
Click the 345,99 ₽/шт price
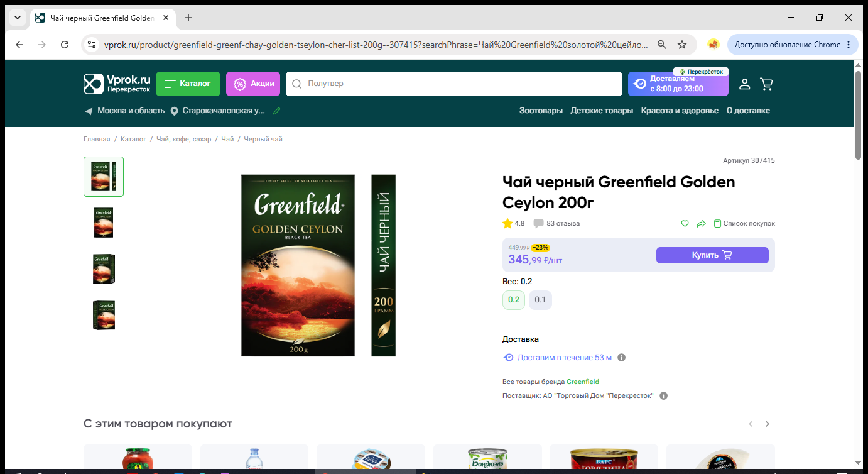(534, 260)
